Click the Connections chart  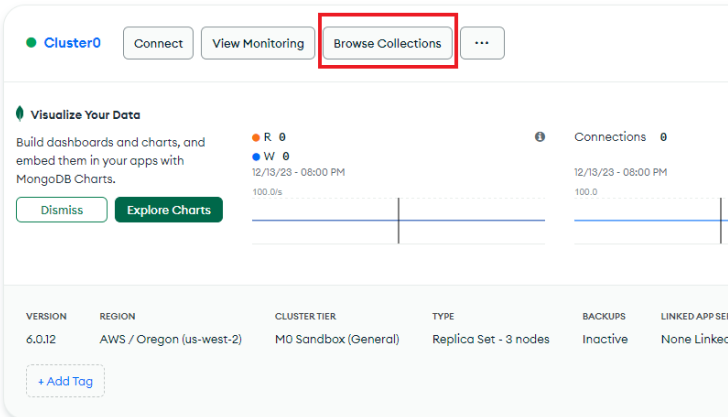(651, 221)
